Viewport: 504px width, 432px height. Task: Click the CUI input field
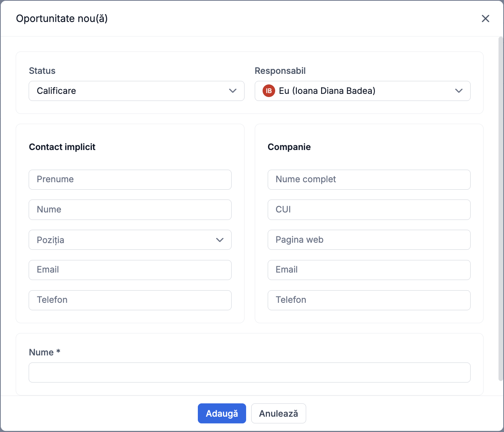(369, 210)
